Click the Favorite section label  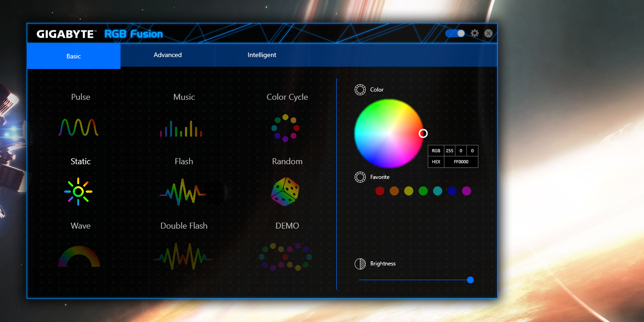tap(380, 177)
